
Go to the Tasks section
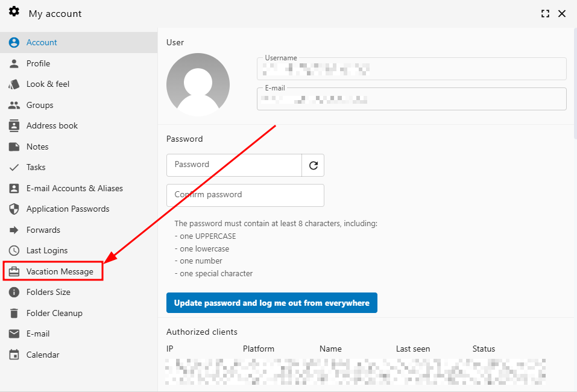coord(36,167)
